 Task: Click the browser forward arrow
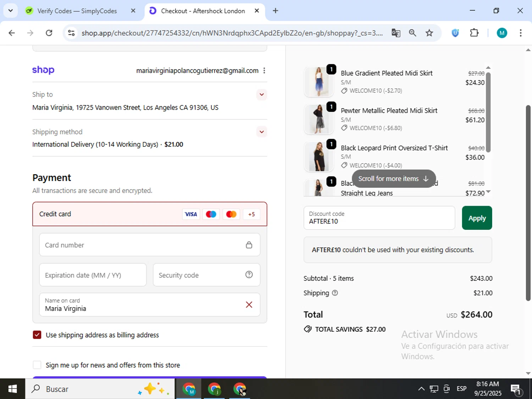pos(30,33)
